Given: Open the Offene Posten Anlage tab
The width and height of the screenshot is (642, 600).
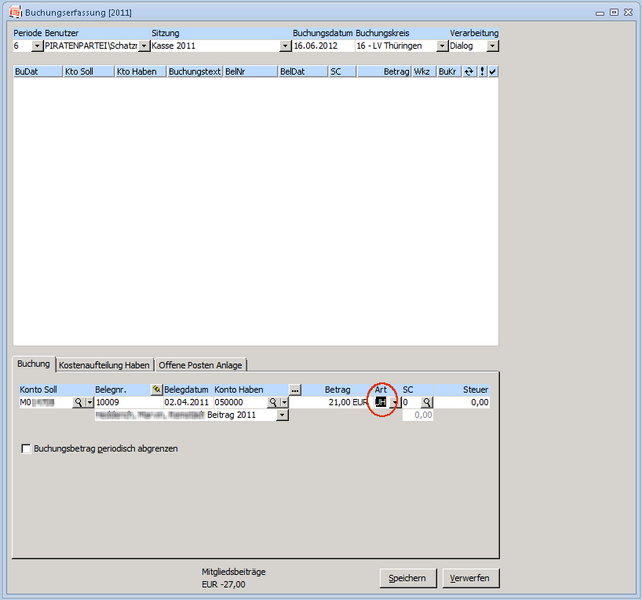Looking at the screenshot, I should 200,365.
